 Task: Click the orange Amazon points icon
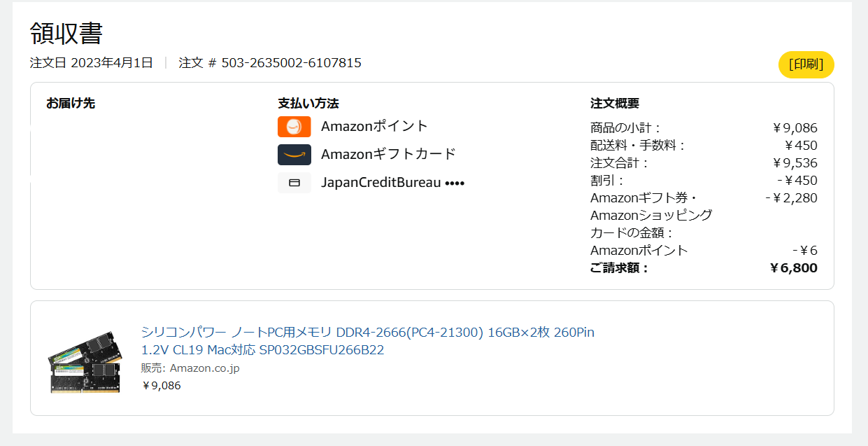294,127
